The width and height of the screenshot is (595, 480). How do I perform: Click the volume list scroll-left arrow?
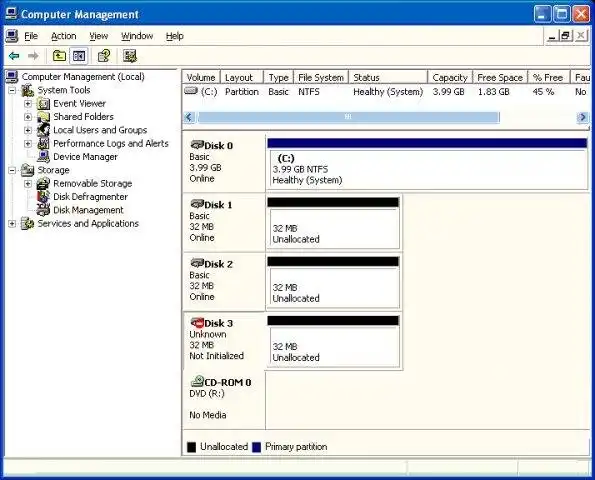point(189,117)
